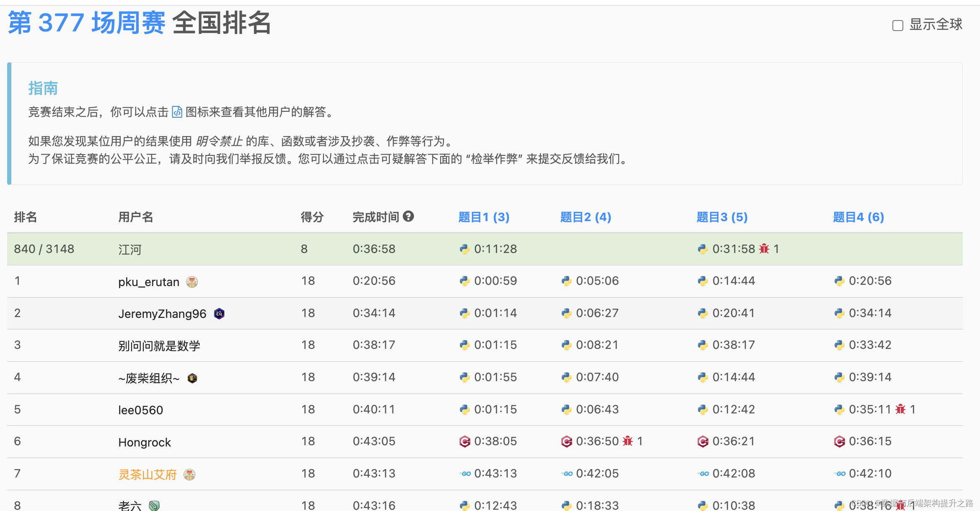The width and height of the screenshot is (980, 511).
Task: Click the 用户名 column header
Action: (136, 217)
